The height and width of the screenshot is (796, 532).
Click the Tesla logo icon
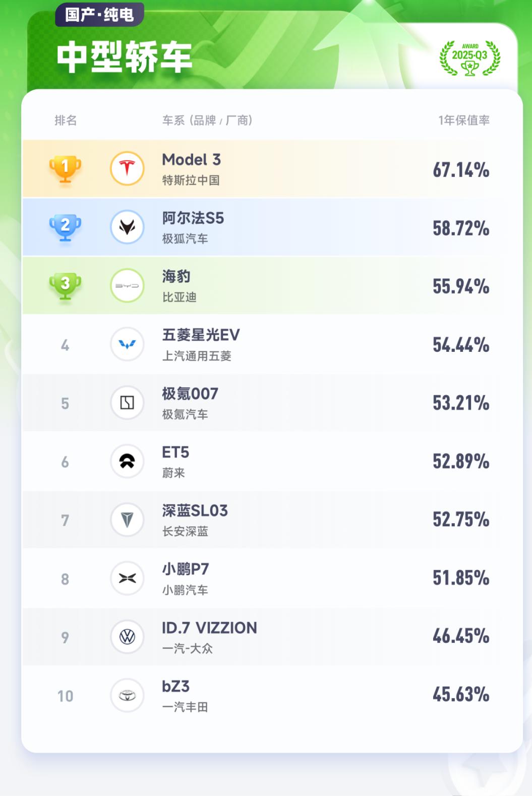[127, 168]
